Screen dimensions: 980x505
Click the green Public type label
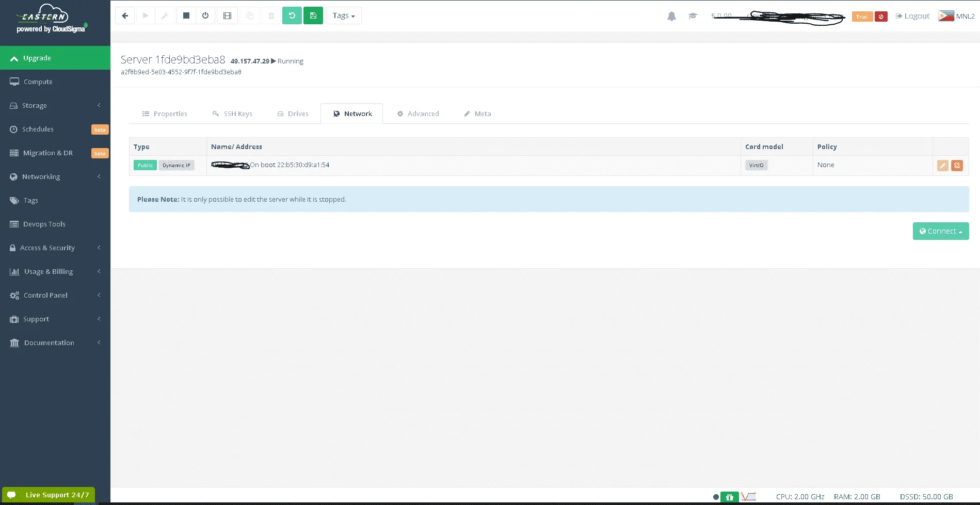tap(145, 165)
